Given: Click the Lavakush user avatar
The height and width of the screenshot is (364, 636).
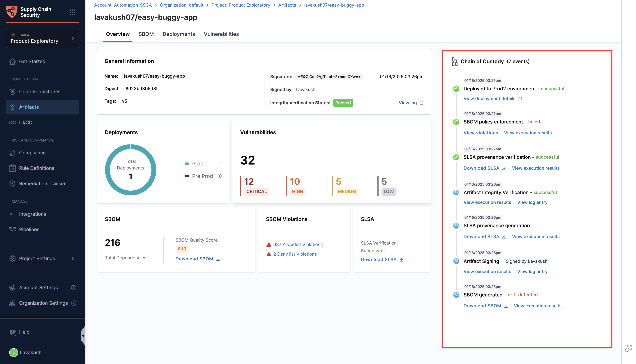Looking at the screenshot, I should (x=13, y=353).
